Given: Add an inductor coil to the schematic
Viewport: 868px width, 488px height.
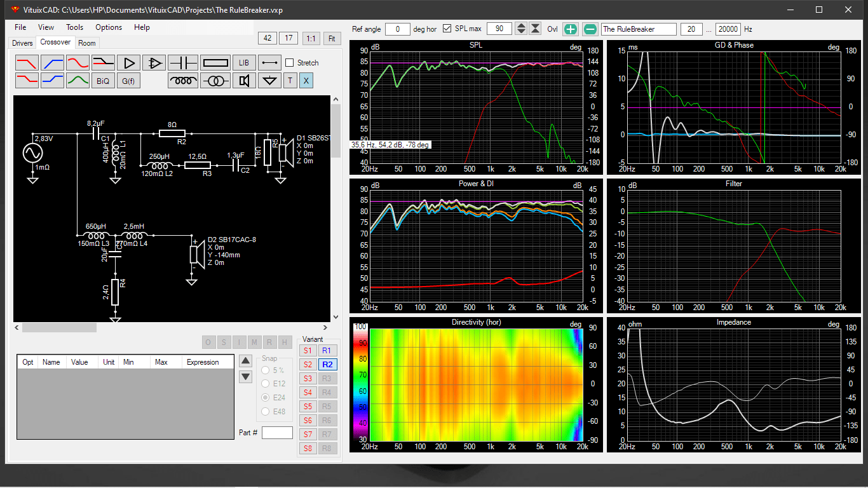Looking at the screenshot, I should point(184,81).
